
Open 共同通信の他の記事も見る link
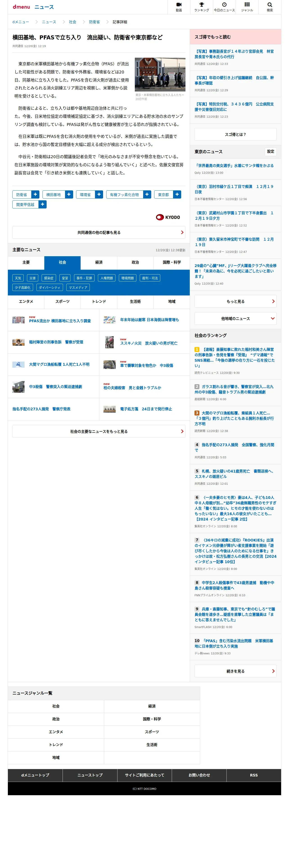pyautogui.click(x=99, y=233)
